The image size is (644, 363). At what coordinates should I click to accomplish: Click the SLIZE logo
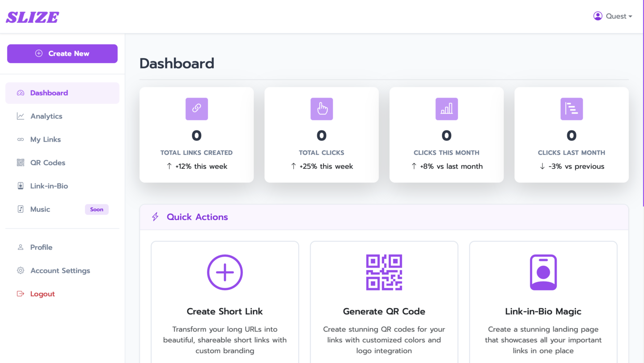click(x=32, y=17)
